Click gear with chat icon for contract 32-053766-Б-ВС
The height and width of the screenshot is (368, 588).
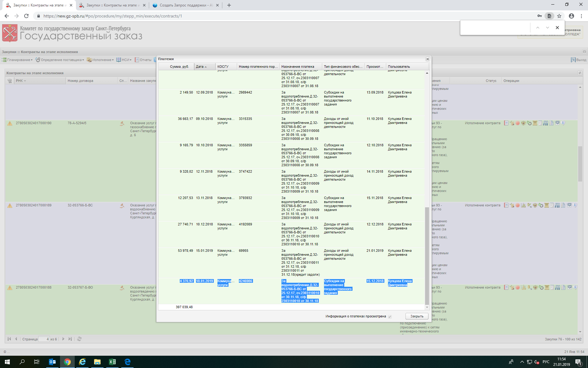541,205
